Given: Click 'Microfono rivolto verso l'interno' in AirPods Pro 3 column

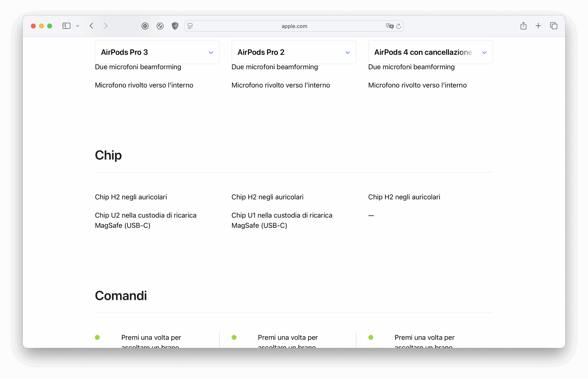Looking at the screenshot, I should pyautogui.click(x=144, y=85).
